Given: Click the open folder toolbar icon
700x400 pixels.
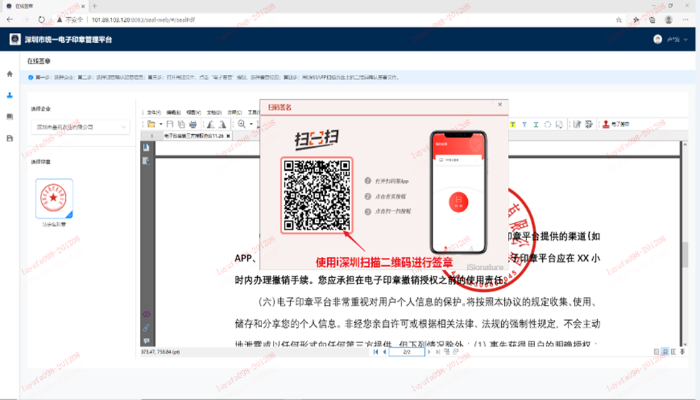Looking at the screenshot, I should click(151, 124).
